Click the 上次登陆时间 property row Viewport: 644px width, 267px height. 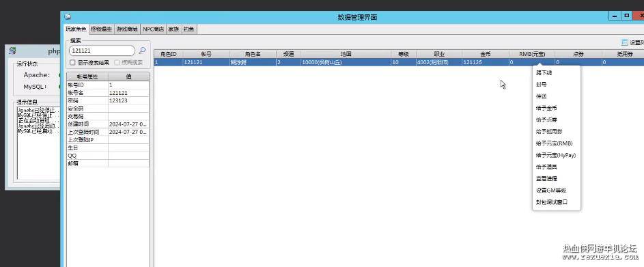108,132
